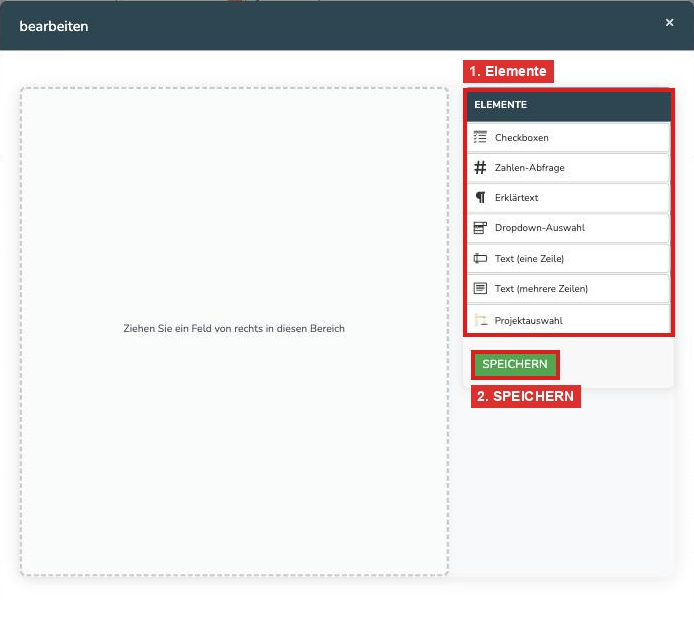Click the Dropdown-Auswahl form icon

coord(480,228)
